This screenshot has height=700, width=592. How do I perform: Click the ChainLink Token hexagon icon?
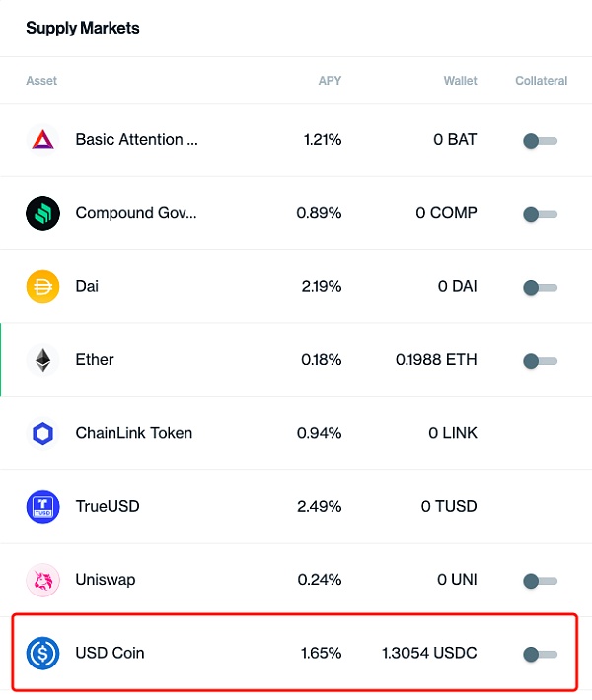point(42,433)
